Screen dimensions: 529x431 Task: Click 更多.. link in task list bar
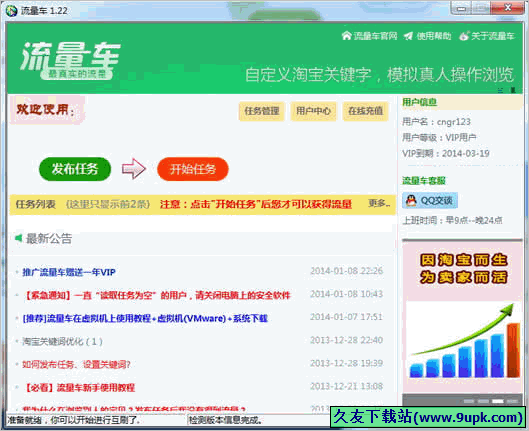point(379,203)
